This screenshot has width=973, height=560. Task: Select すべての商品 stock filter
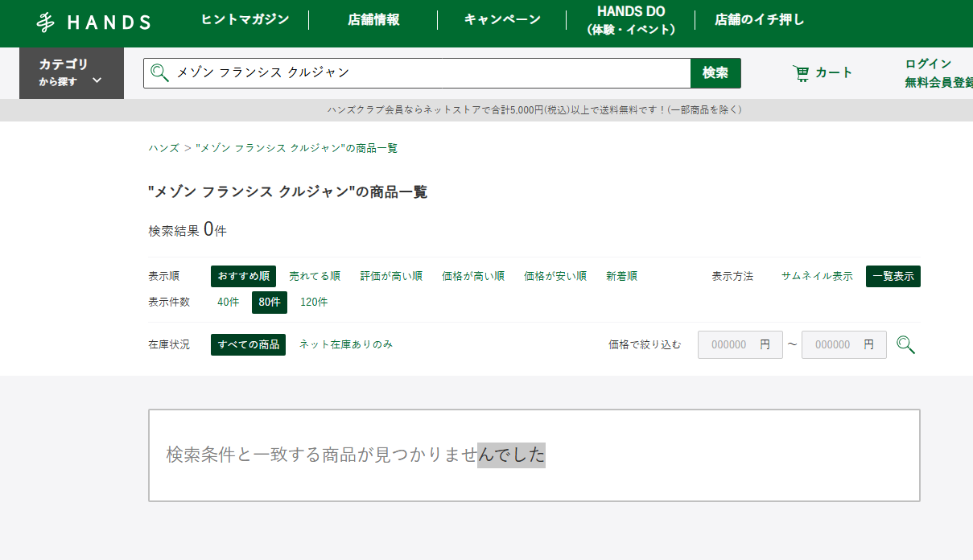[x=248, y=344]
